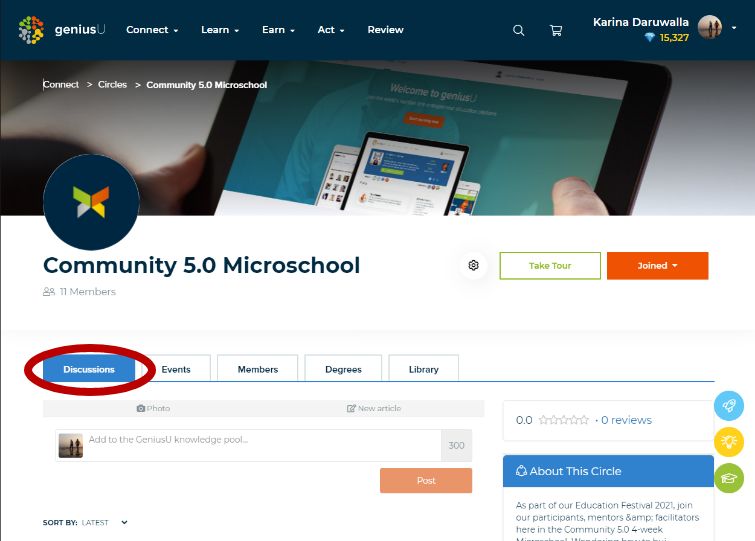Open the shopping cart icon
This screenshot has width=755, height=541.
pos(556,30)
